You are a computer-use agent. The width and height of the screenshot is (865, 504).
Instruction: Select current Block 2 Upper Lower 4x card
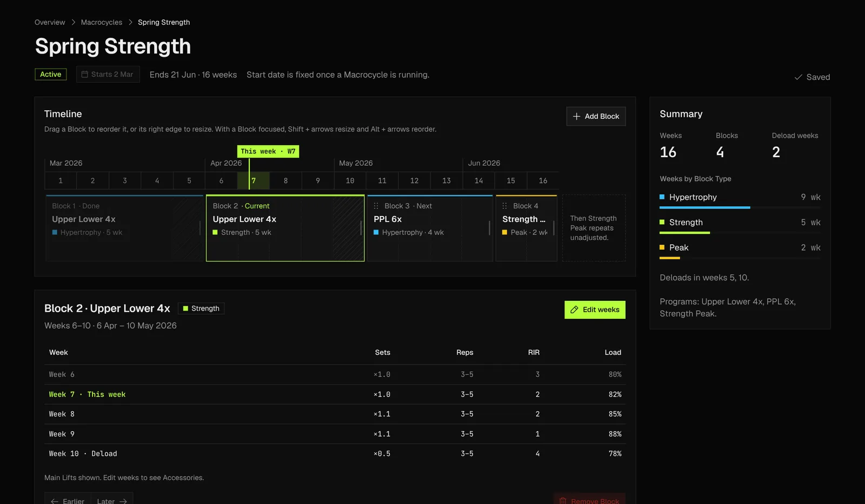[x=285, y=228]
